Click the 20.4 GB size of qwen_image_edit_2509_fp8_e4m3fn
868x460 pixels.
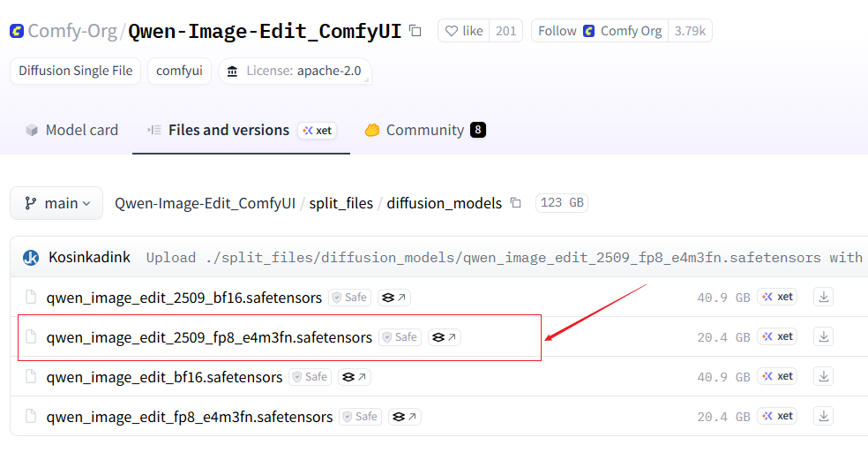[723, 337]
